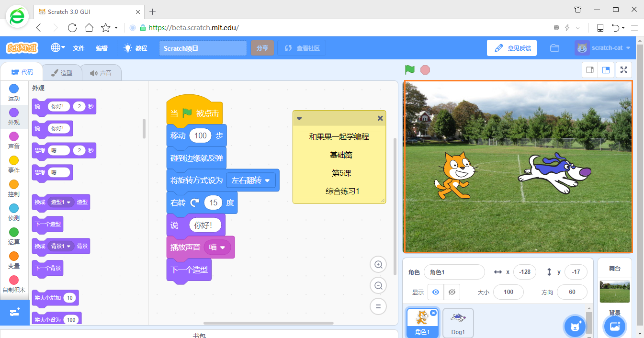
Task: Open the 编辑 menu
Action: (102, 48)
